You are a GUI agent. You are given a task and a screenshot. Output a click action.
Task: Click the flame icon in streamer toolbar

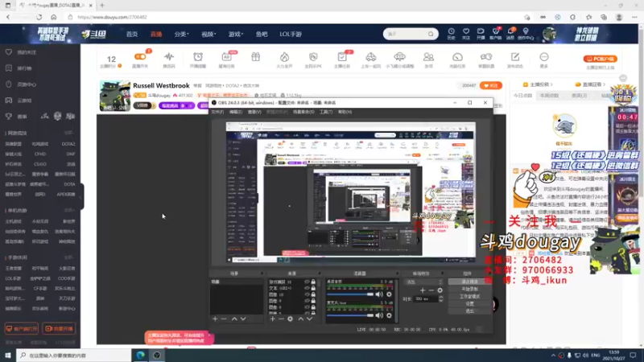[284, 56]
